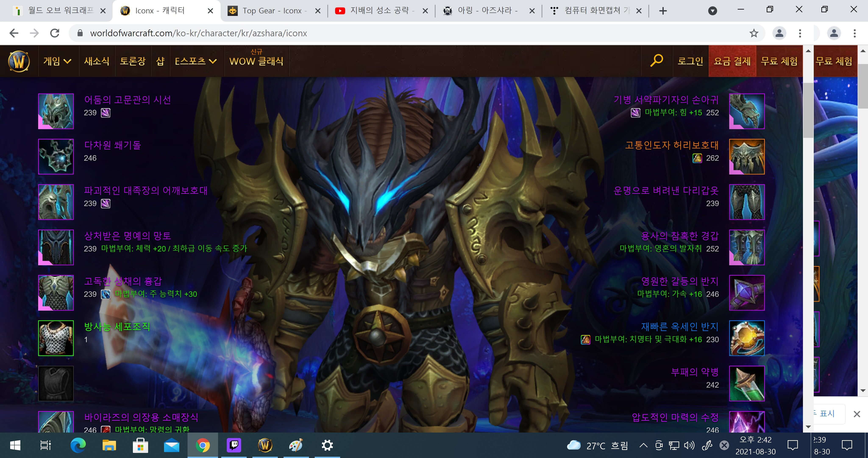The width and height of the screenshot is (868, 458).
Task: Click the volume icon in system tray
Action: pos(689,445)
